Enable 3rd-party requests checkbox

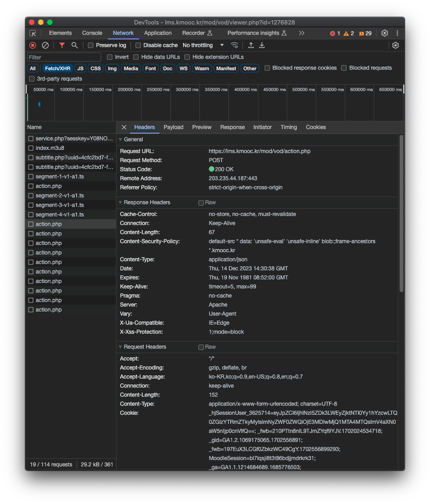(32, 79)
